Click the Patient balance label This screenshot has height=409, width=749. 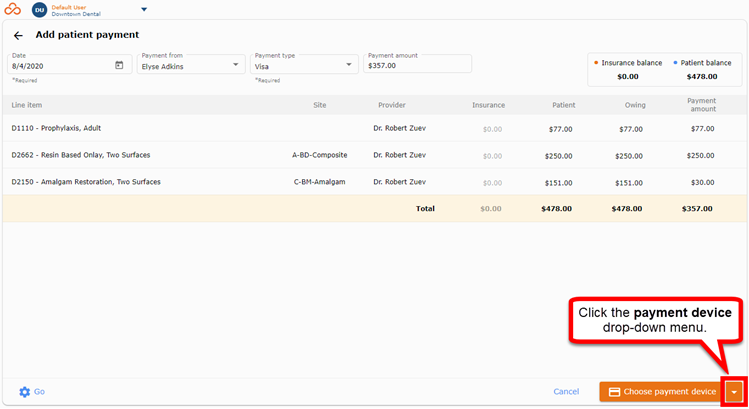[706, 63]
